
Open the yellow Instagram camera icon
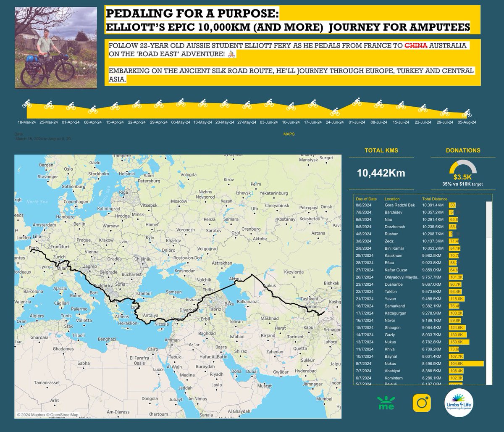(422, 403)
